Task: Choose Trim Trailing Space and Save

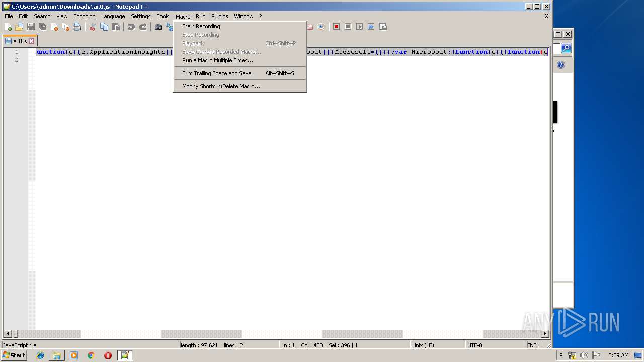Action: [239, 73]
